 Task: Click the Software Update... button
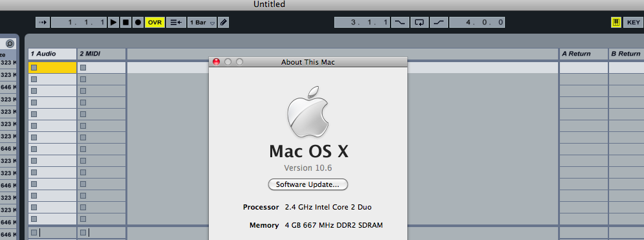point(308,184)
